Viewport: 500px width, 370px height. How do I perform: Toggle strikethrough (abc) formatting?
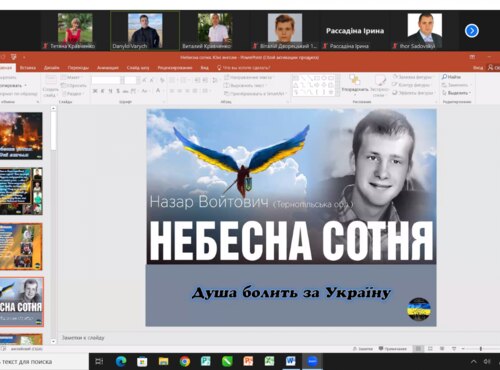click(x=125, y=91)
